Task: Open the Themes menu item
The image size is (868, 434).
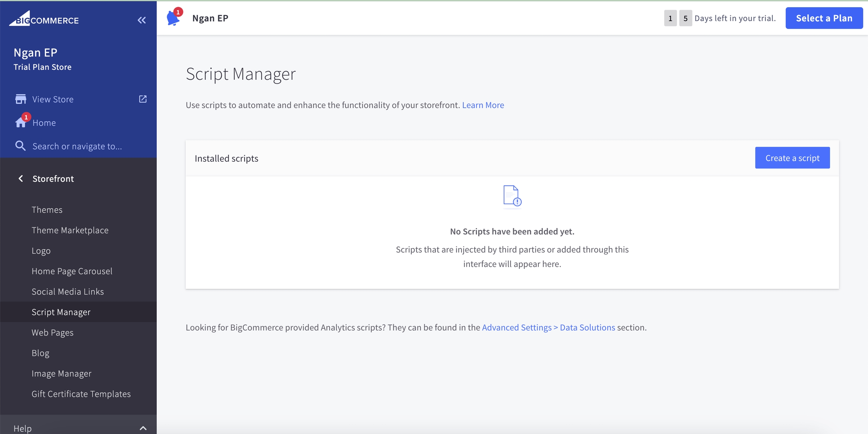Action: [x=47, y=210]
